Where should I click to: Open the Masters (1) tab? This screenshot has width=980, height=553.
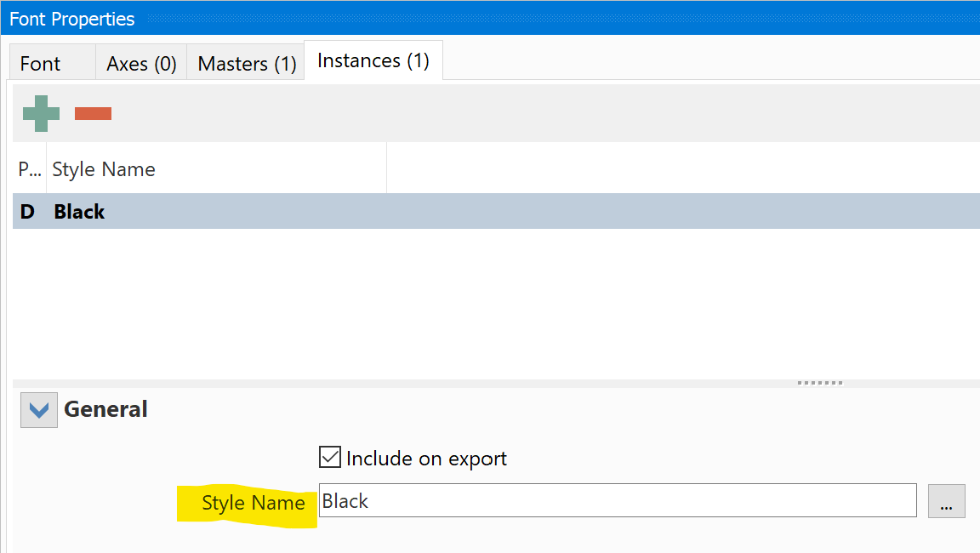[x=246, y=63]
